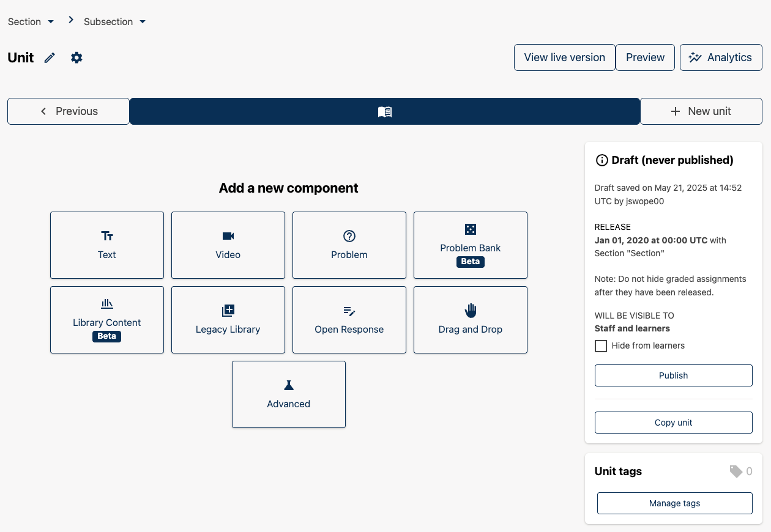The height and width of the screenshot is (532, 771).
Task: Add a Problem Bank component
Action: [471, 245]
